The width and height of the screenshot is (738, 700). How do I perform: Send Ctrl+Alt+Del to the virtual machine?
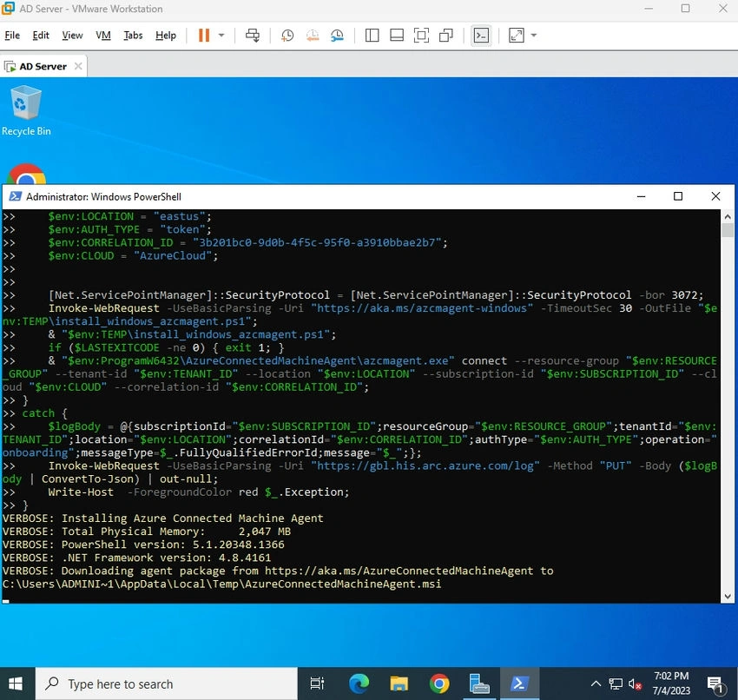pos(253,36)
